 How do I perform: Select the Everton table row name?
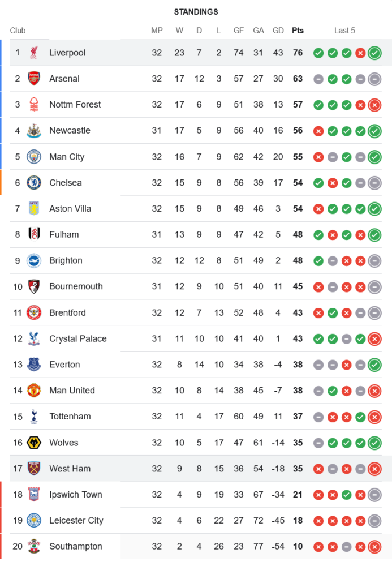(65, 365)
